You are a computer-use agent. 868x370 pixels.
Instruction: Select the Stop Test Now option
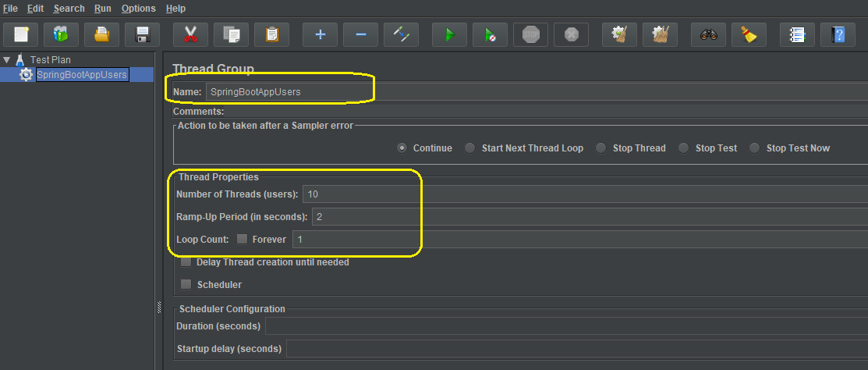(x=754, y=148)
